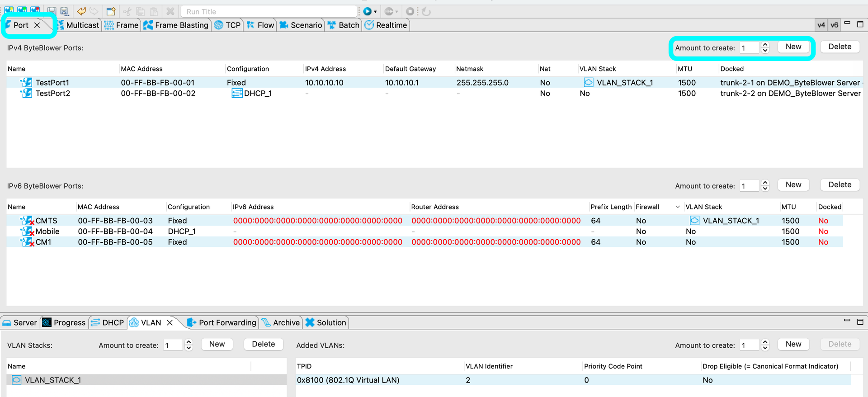The image size is (868, 397).
Task: Click the Run Title input field
Action: tap(269, 12)
